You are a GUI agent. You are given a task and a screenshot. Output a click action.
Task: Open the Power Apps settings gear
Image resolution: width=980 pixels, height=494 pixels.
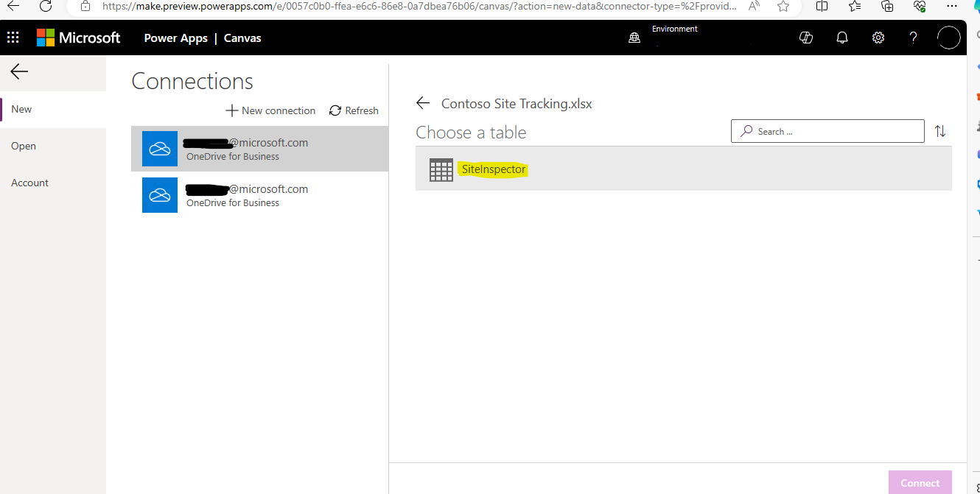878,37
